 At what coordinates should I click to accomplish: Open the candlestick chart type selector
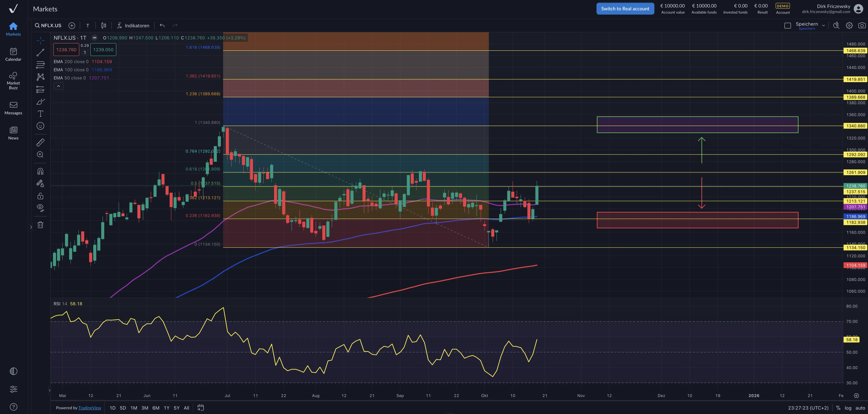coord(103,26)
